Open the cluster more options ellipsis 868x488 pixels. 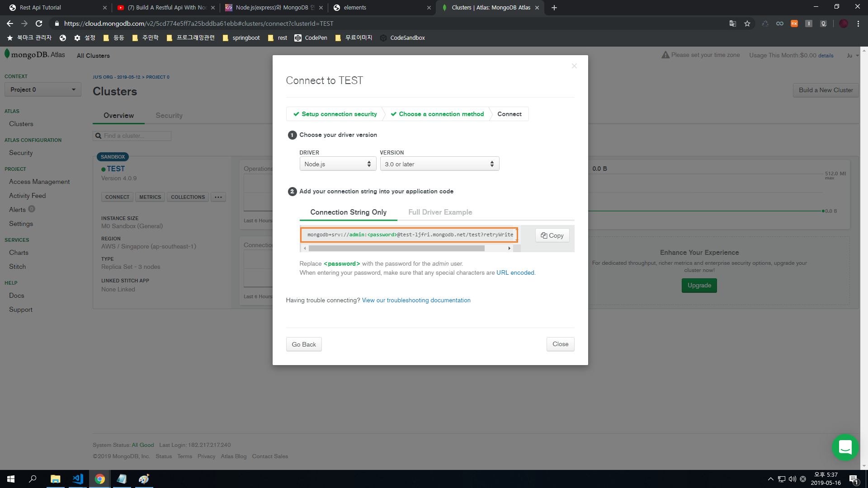coord(218,197)
